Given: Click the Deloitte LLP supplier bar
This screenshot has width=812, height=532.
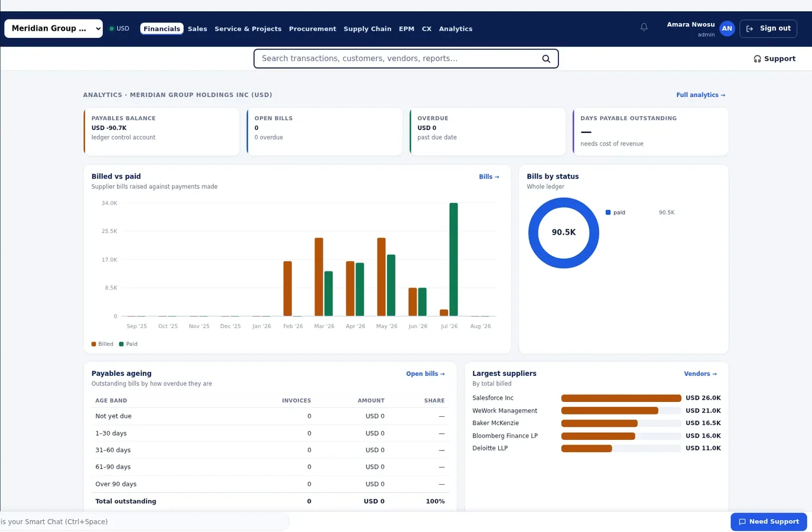Looking at the screenshot, I should [x=587, y=449].
